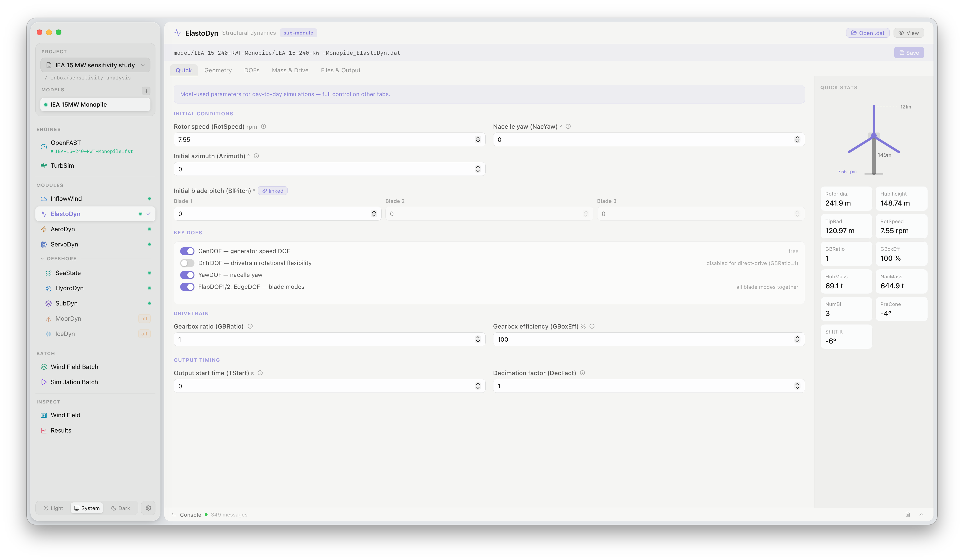Viewport: 964px width, 560px height.
Task: Open ServoDyn module icon
Action: point(44,245)
